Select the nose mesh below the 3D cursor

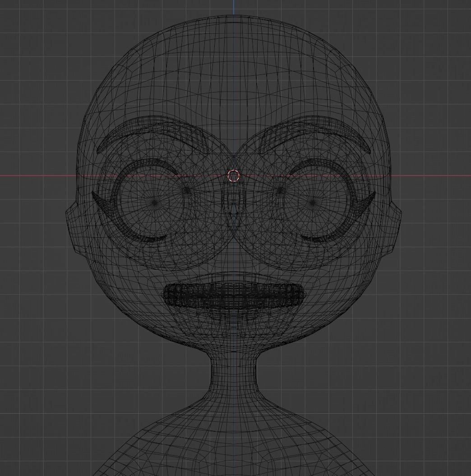tap(233, 203)
